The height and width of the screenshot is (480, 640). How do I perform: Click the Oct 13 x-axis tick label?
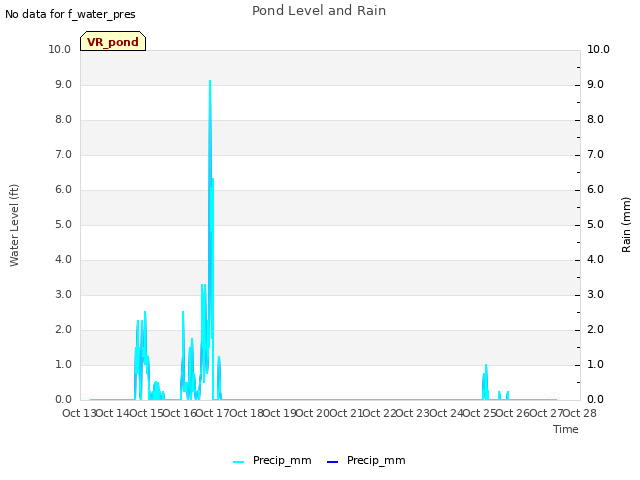(x=79, y=413)
